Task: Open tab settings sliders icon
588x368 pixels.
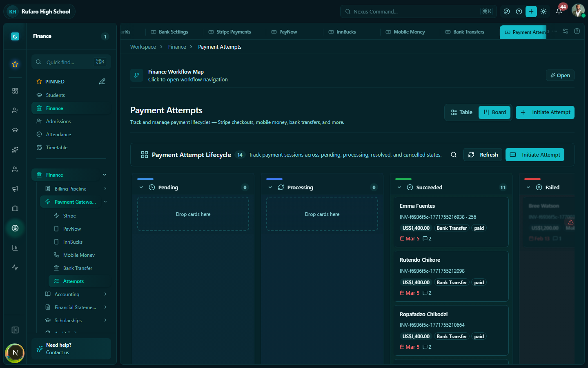Action: [x=566, y=31]
